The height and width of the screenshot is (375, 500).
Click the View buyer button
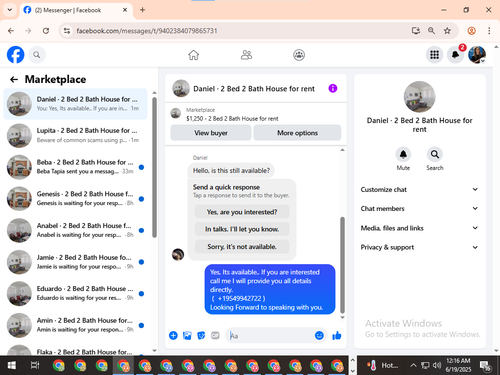(211, 133)
